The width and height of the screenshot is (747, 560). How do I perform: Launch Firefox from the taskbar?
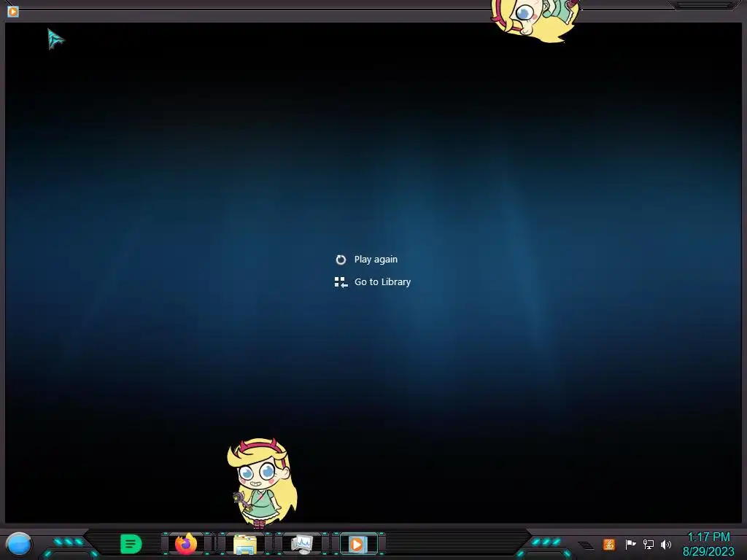[x=186, y=544]
